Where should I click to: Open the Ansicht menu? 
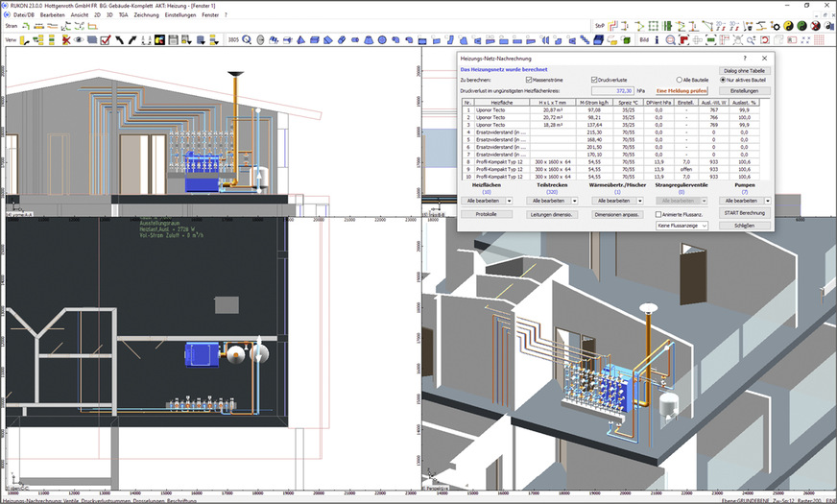[x=79, y=15]
